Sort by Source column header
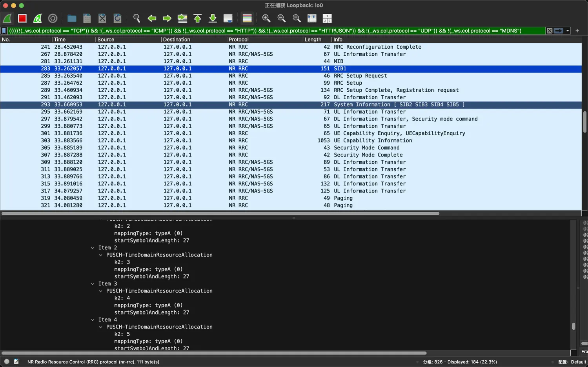The image size is (588, 367). [x=128, y=40]
